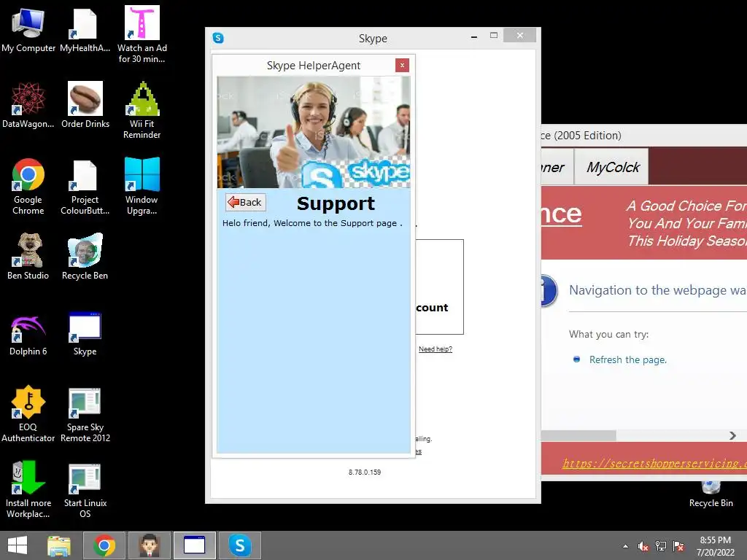Click the horizontal scrollbar right arrow
Image resolution: width=747 pixels, height=560 pixels.
tap(732, 436)
